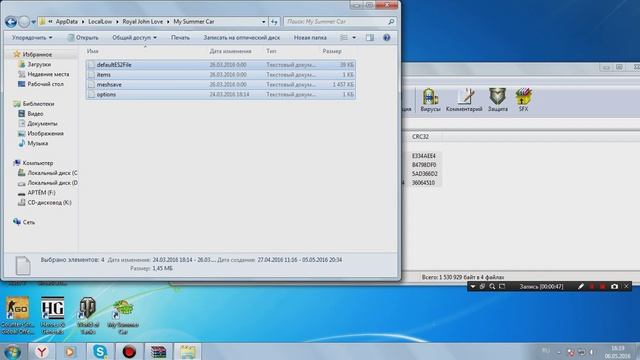The width and height of the screenshot is (640, 360).
Task: Open the address bar history dropdown arrow
Action: (x=263, y=22)
